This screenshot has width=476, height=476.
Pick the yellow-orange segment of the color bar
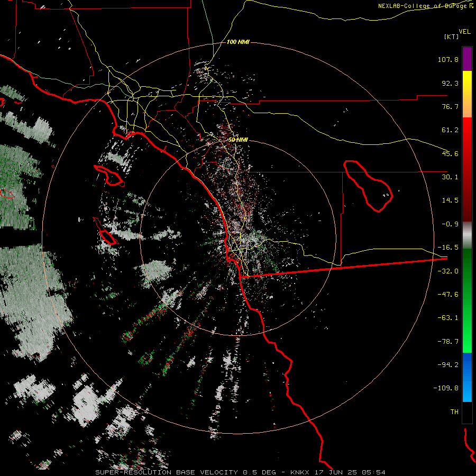point(467,94)
